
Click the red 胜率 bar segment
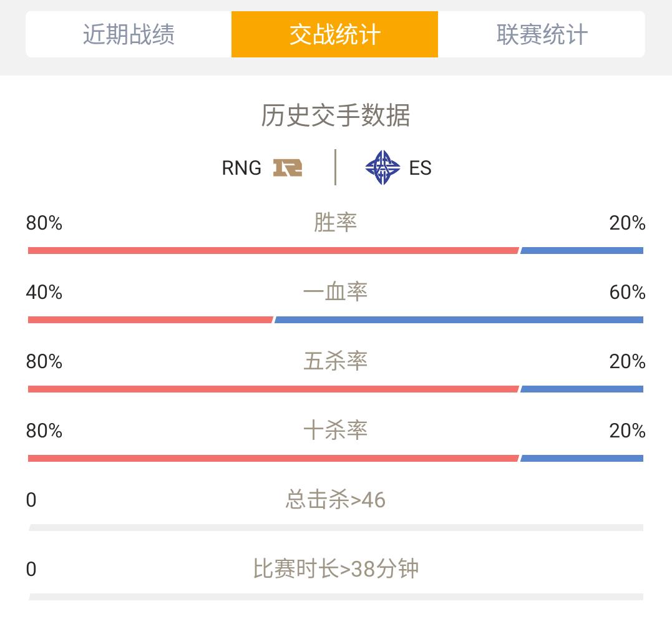273,251
